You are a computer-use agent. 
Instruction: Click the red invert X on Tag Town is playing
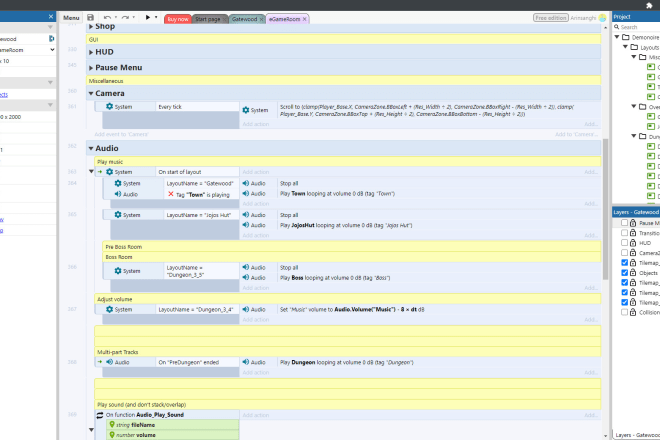170,194
